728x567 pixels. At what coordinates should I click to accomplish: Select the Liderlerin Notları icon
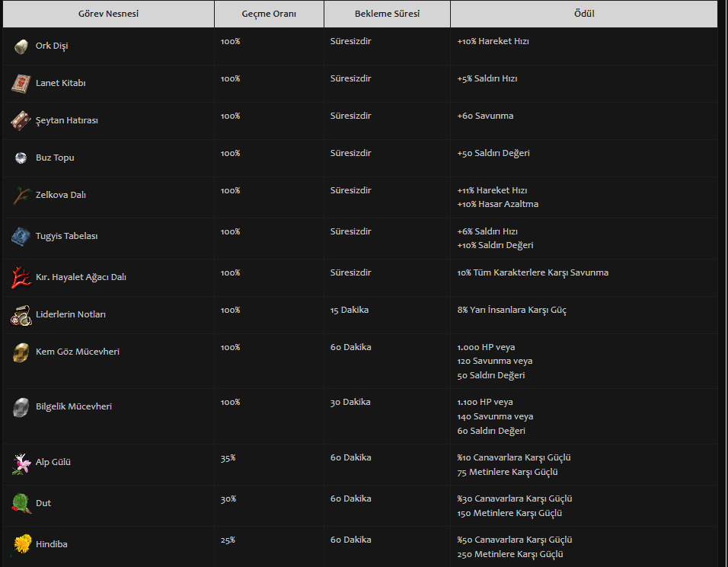pyautogui.click(x=21, y=315)
